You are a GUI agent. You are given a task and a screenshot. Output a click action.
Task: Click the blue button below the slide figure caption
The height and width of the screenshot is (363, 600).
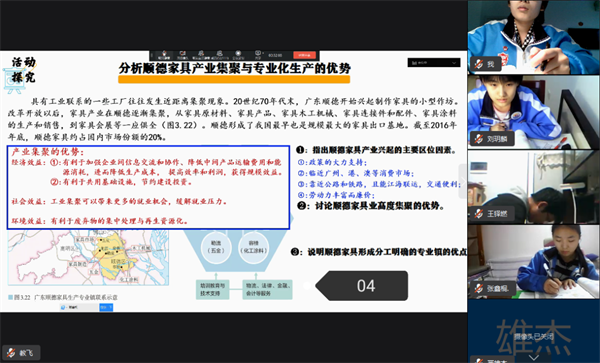106,307
